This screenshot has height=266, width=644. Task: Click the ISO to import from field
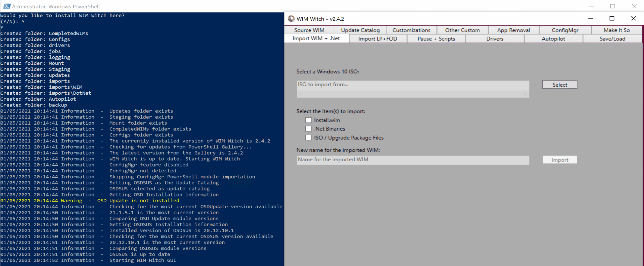point(413,85)
